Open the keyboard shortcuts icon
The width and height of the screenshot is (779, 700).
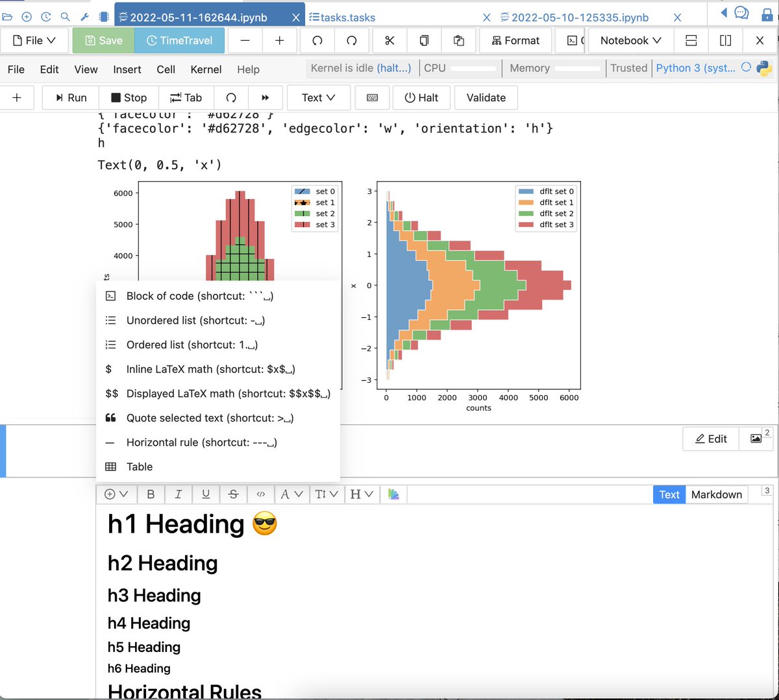click(373, 97)
